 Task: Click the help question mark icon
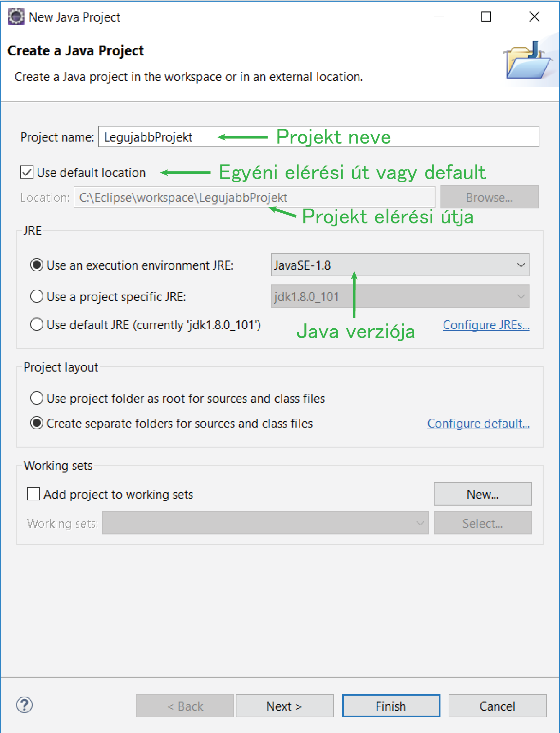(x=24, y=705)
